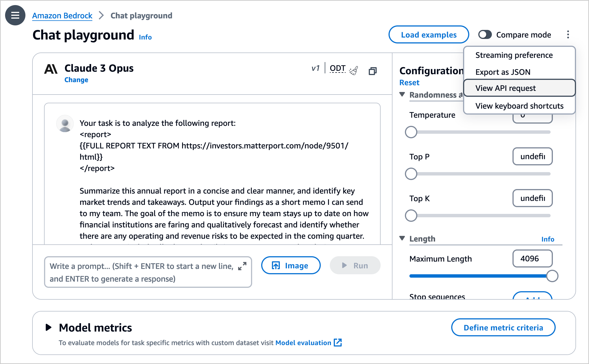Click the user avatar in the chat message
589x364 pixels.
click(x=65, y=124)
